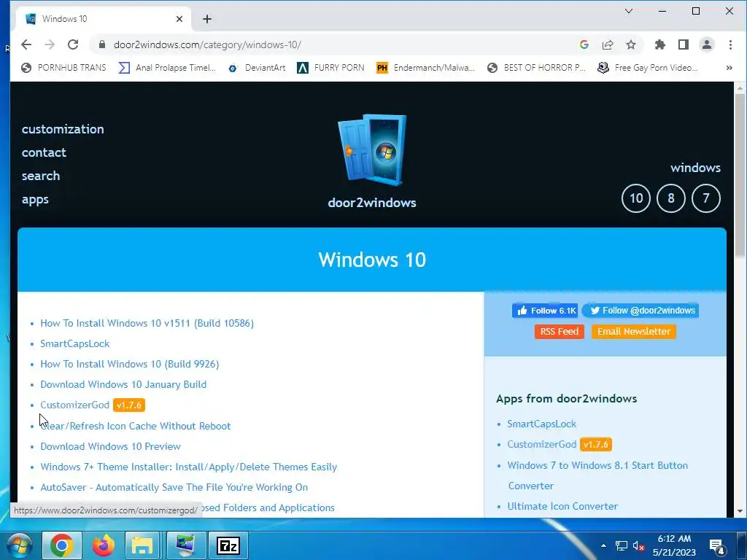747x560 pixels.
Task: Open CustomizerGod in Apps from door2windows sidebar
Action: [x=542, y=444]
